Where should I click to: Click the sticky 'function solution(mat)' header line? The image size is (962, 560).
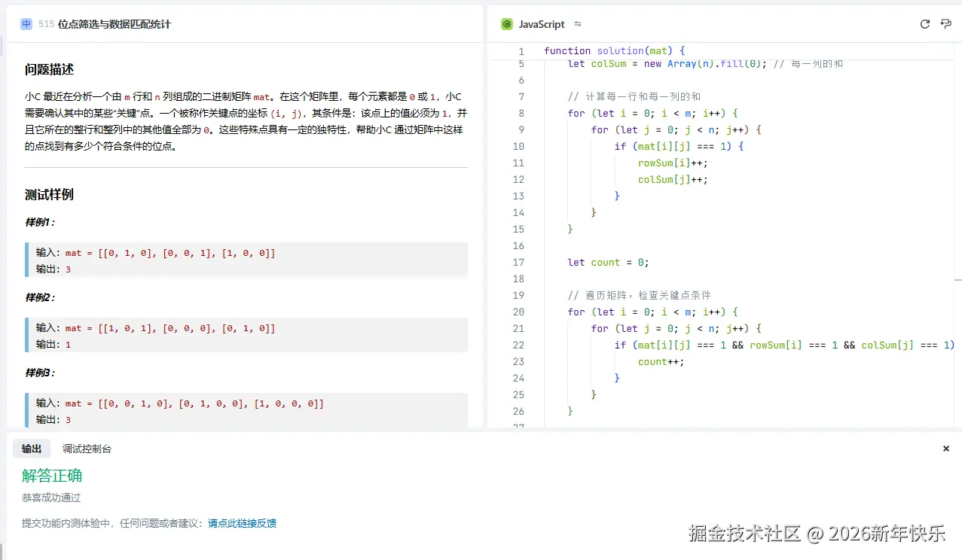[614, 51]
